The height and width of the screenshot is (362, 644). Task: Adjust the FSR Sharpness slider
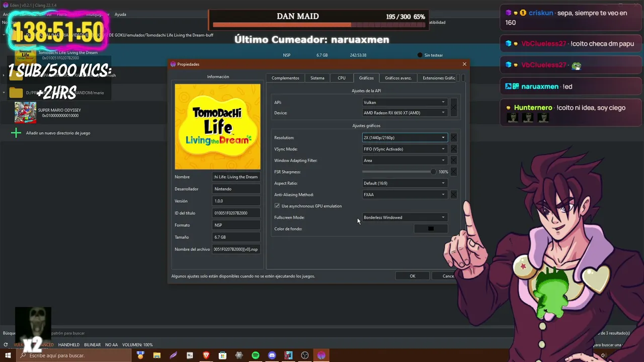click(399, 172)
